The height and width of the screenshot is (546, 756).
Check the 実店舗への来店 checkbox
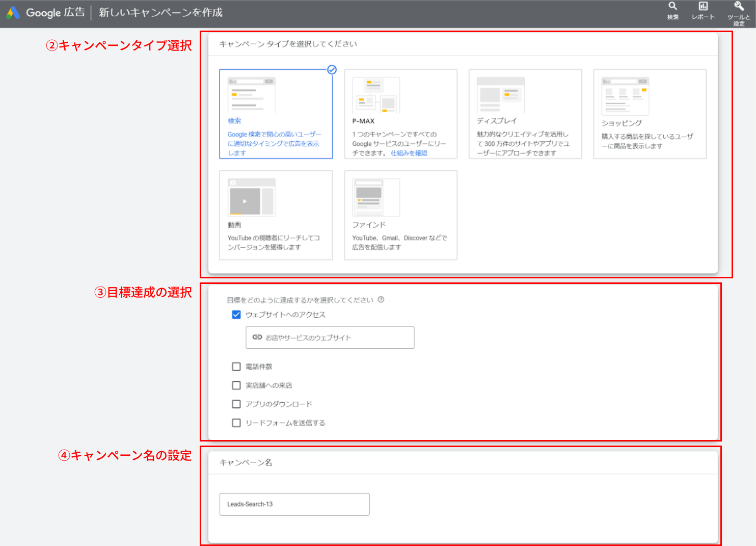tap(236, 385)
